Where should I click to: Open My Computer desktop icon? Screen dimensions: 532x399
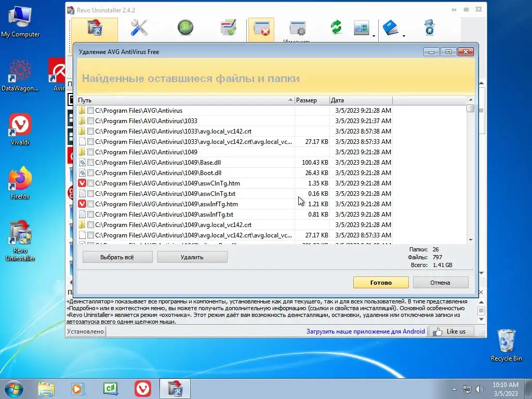pyautogui.click(x=20, y=21)
